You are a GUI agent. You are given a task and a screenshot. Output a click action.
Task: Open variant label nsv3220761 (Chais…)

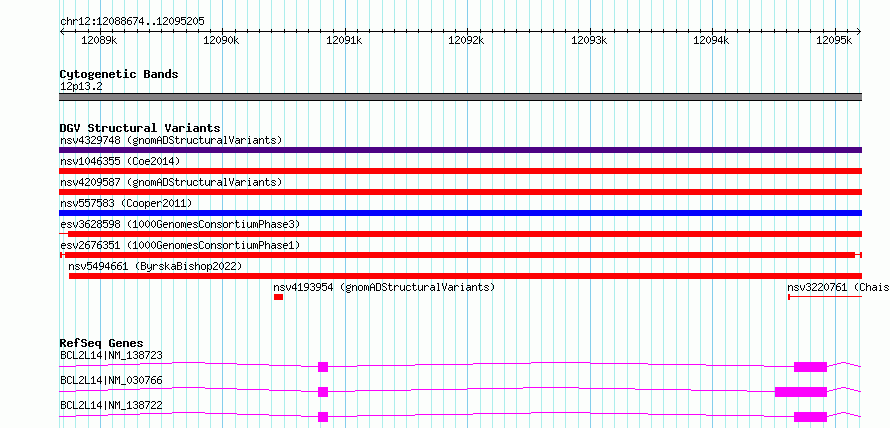838,287
